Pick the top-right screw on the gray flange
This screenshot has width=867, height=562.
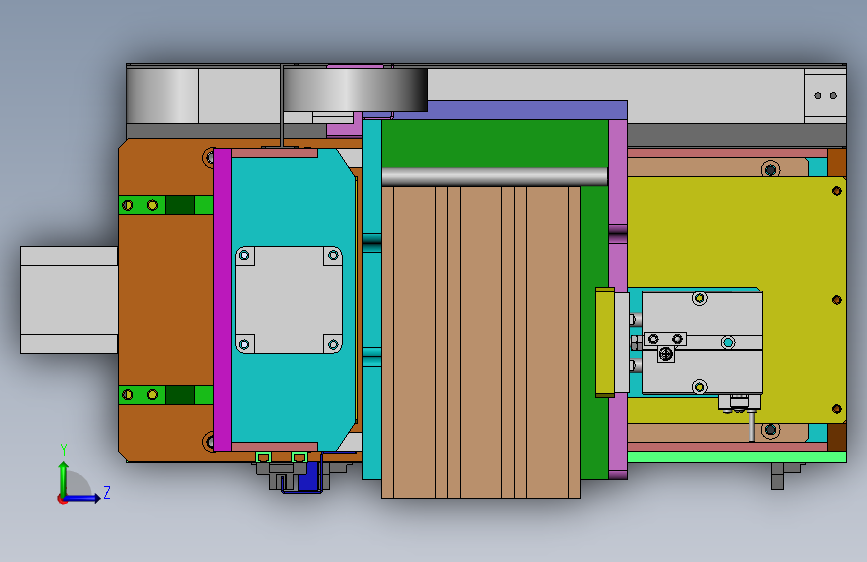pyautogui.click(x=333, y=255)
